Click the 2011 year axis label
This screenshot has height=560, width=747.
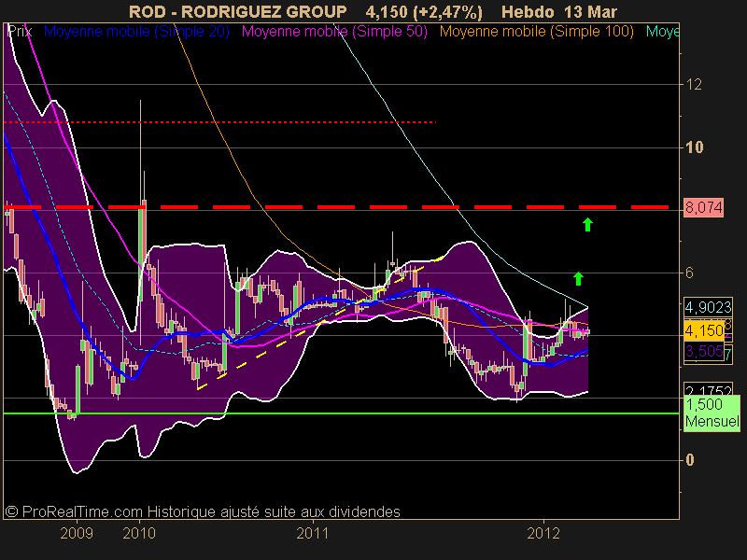click(313, 533)
